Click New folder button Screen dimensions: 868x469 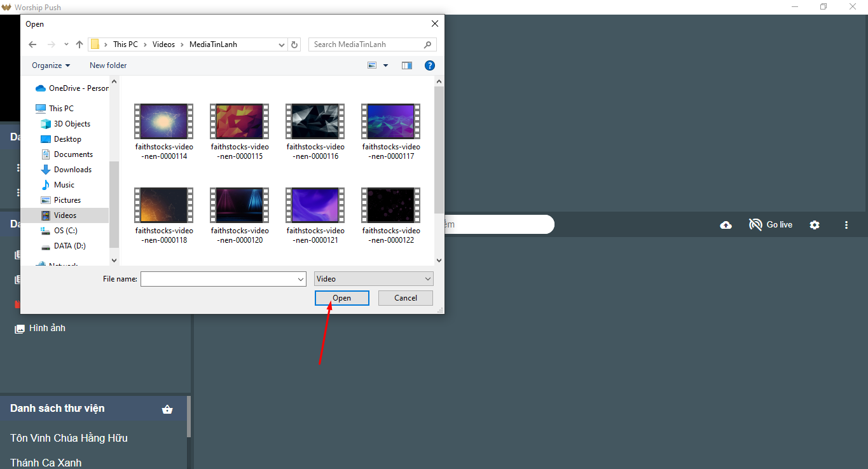(108, 65)
